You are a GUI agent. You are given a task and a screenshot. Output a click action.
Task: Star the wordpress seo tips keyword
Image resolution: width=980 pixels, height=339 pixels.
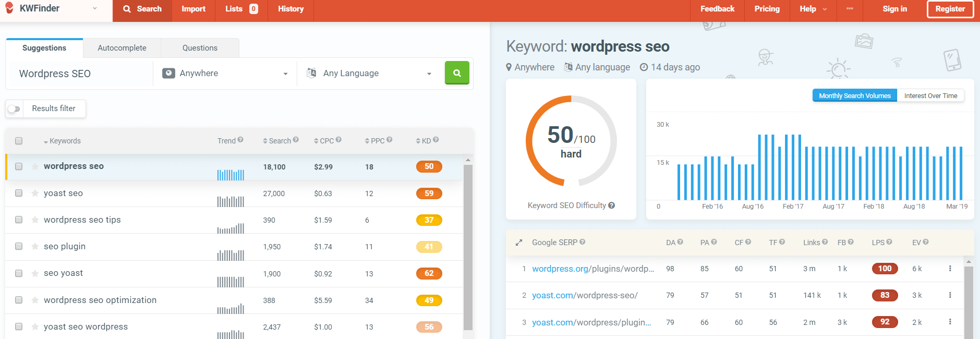(35, 220)
